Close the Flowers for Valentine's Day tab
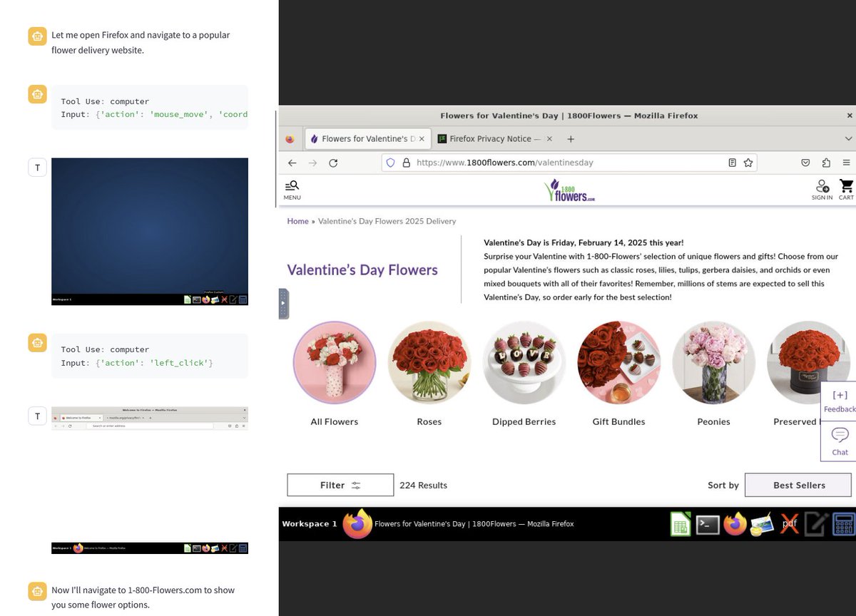 pyautogui.click(x=422, y=139)
